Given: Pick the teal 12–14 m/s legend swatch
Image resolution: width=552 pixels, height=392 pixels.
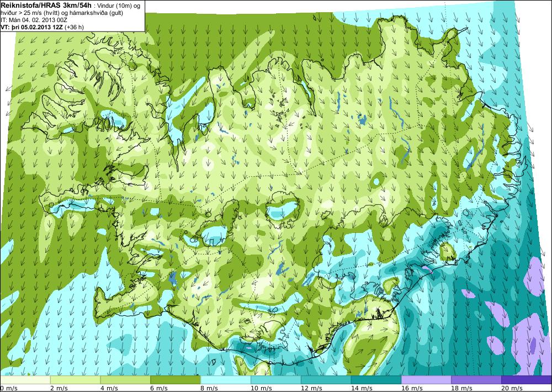Looking at the screenshot, I should click(x=326, y=380).
